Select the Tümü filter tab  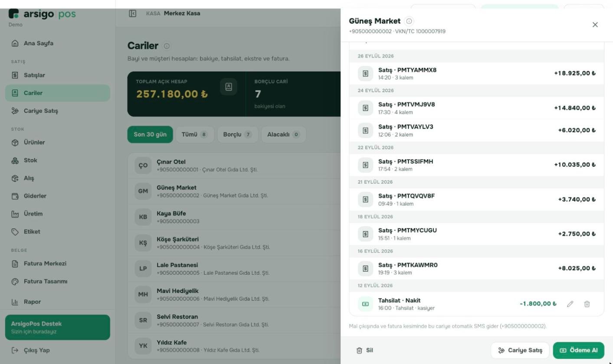click(x=194, y=135)
